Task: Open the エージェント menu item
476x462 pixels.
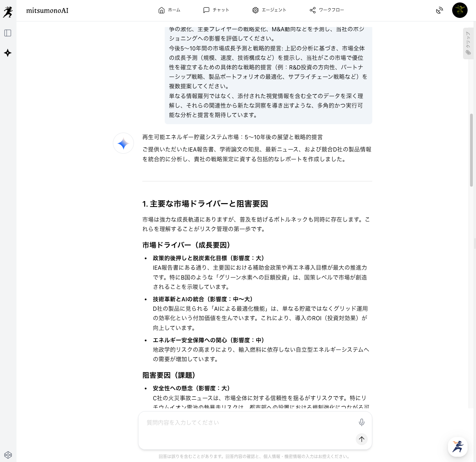Action: 269,10
